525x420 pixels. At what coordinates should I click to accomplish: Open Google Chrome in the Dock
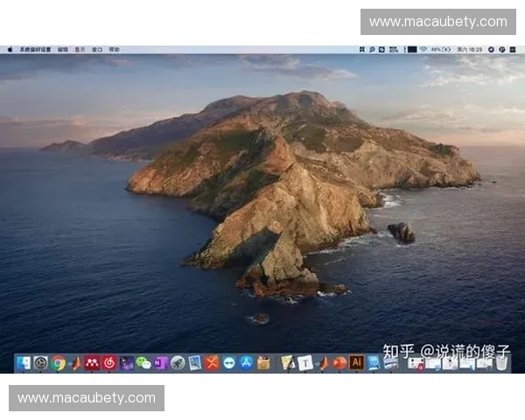59,362
